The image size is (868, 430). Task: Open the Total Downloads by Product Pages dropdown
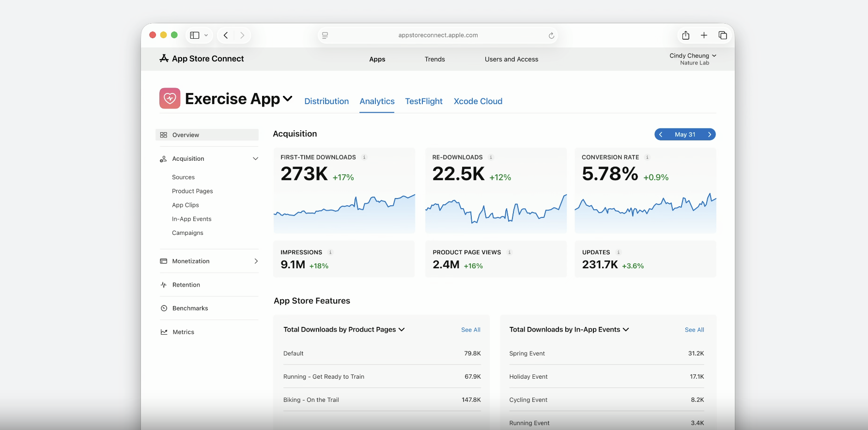(x=344, y=330)
